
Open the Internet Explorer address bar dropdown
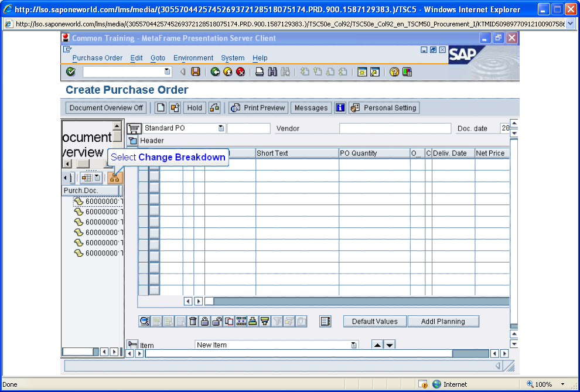(x=571, y=24)
